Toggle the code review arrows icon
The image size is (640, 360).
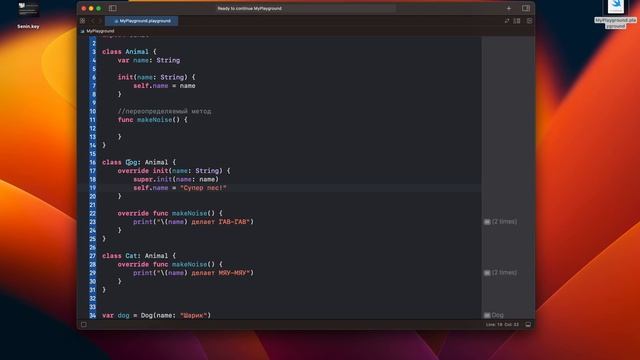click(507, 21)
